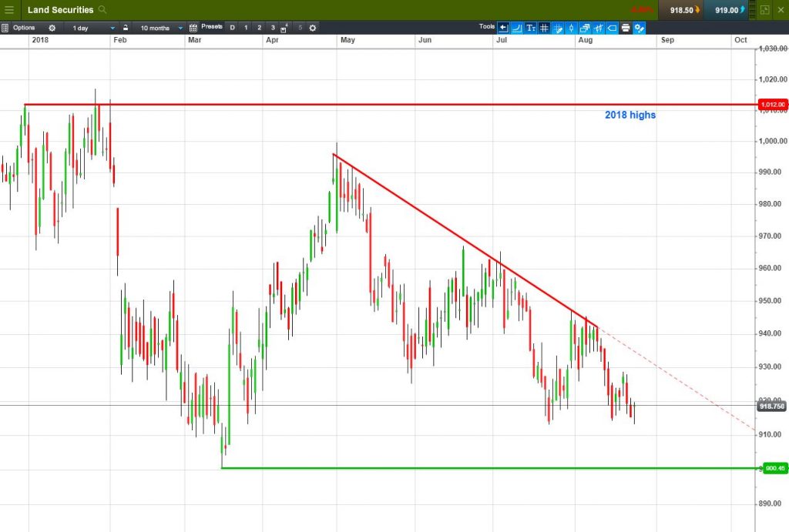
Task: Open the hamburger main menu
Action: point(9,9)
